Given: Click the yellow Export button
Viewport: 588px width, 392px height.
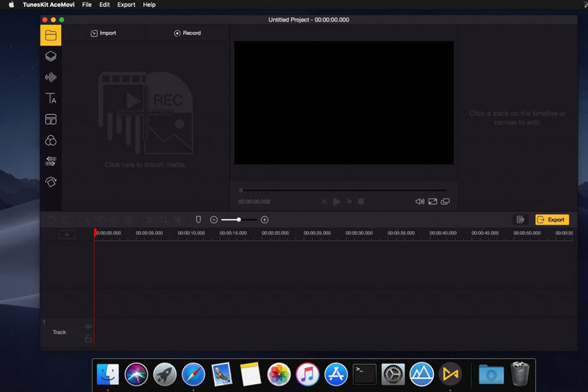Looking at the screenshot, I should coord(552,220).
